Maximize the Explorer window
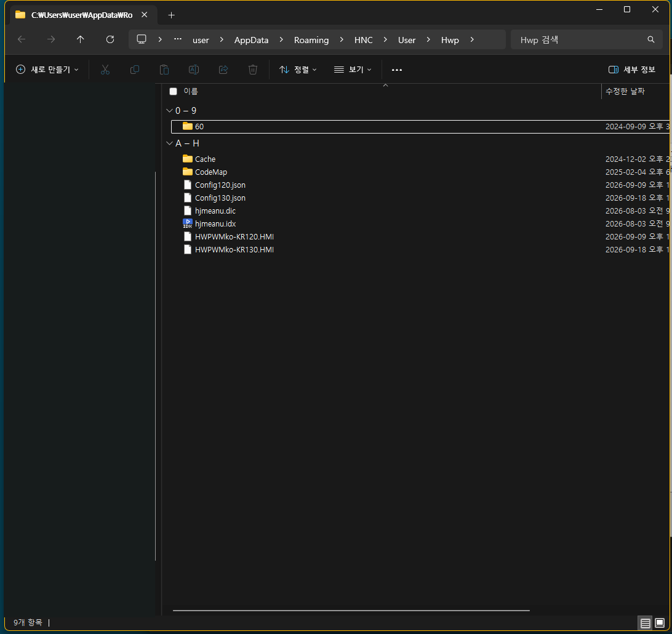The image size is (672, 634). tap(627, 9)
